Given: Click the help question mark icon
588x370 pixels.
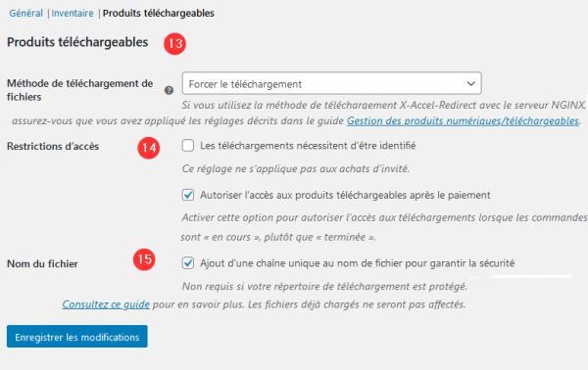Looking at the screenshot, I should [x=169, y=90].
